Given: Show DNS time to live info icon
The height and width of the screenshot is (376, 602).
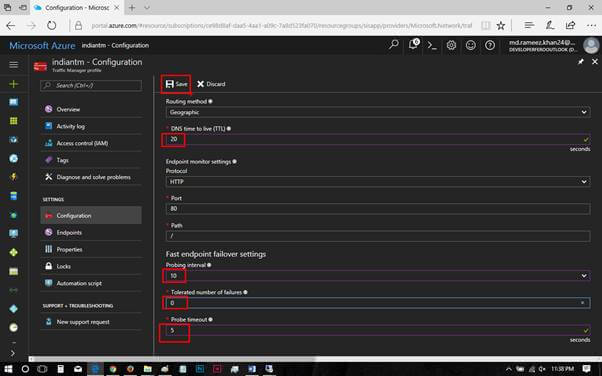Looking at the screenshot, I should (229, 129).
